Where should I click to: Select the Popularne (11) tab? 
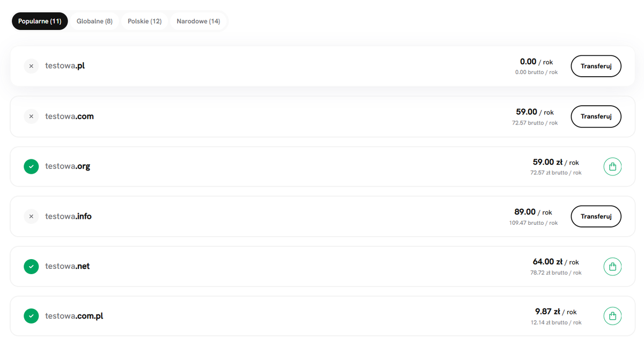click(x=40, y=21)
